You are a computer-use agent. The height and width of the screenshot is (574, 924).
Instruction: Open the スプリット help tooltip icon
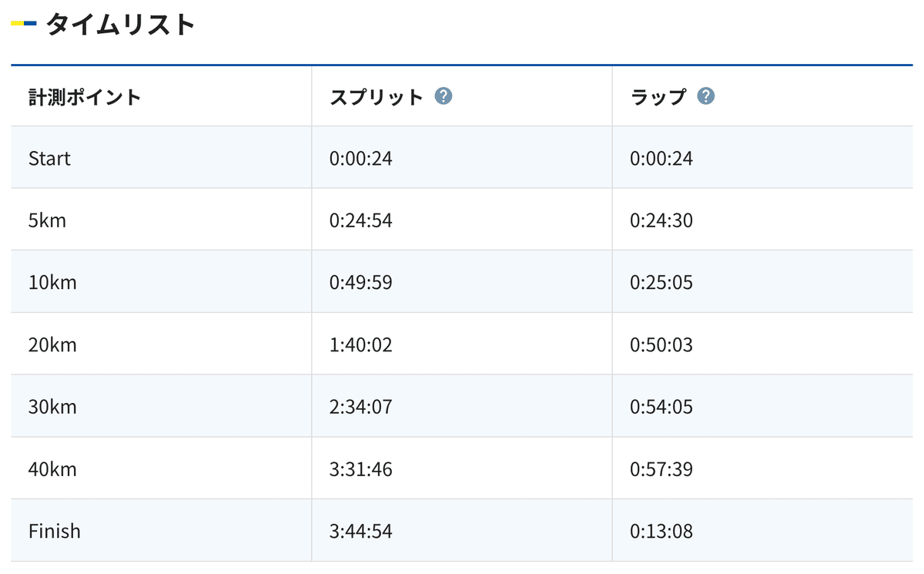(444, 96)
